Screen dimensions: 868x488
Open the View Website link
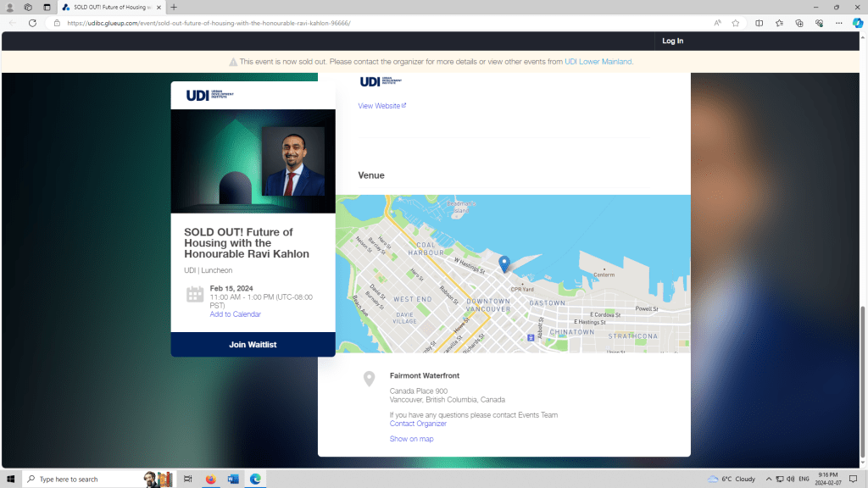(381, 106)
